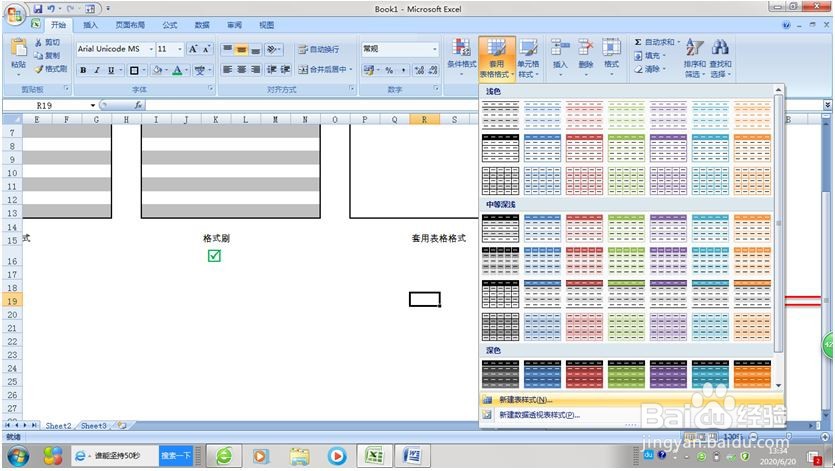The image size is (835, 471).
Task: Open the Page Layout (页面布局) ribbon tab
Action: (x=130, y=25)
